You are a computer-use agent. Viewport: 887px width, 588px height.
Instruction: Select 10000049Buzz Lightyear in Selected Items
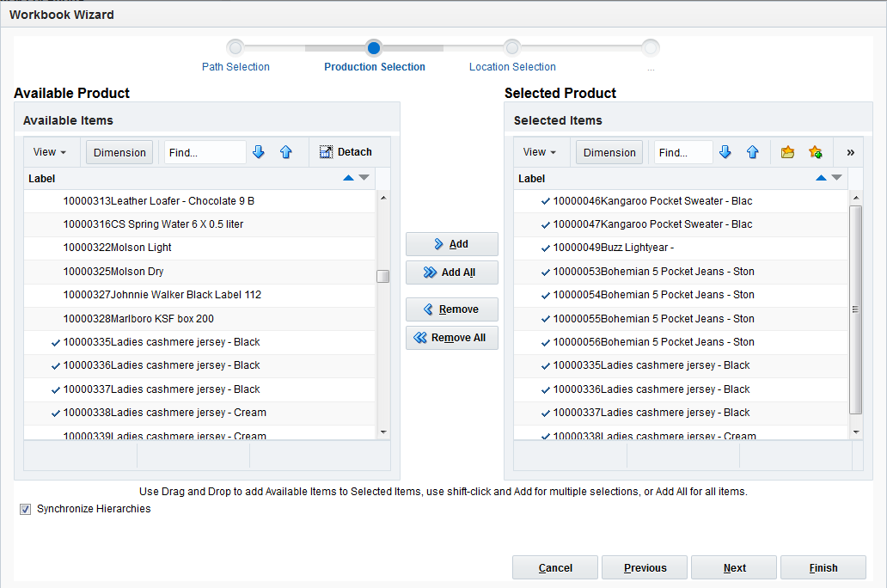click(681, 248)
